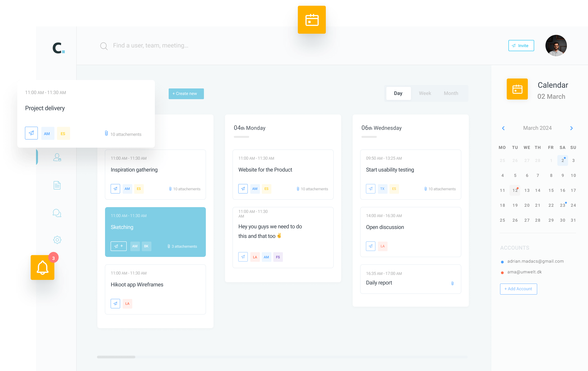Image resolution: width=588 pixels, height=371 pixels.
Task: Select the Day view tab
Action: tap(398, 93)
